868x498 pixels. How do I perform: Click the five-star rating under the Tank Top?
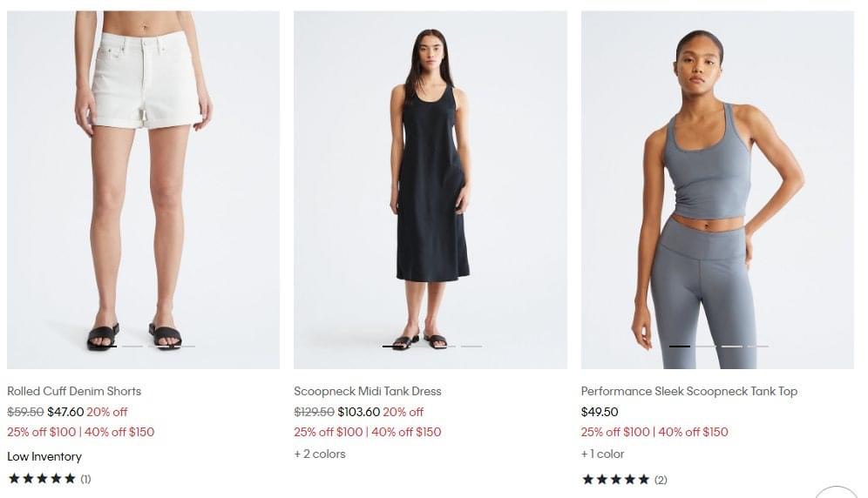click(x=615, y=479)
